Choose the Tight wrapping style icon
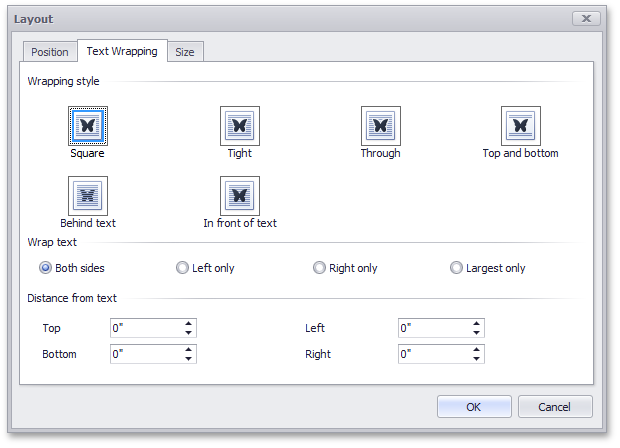 tap(240, 125)
